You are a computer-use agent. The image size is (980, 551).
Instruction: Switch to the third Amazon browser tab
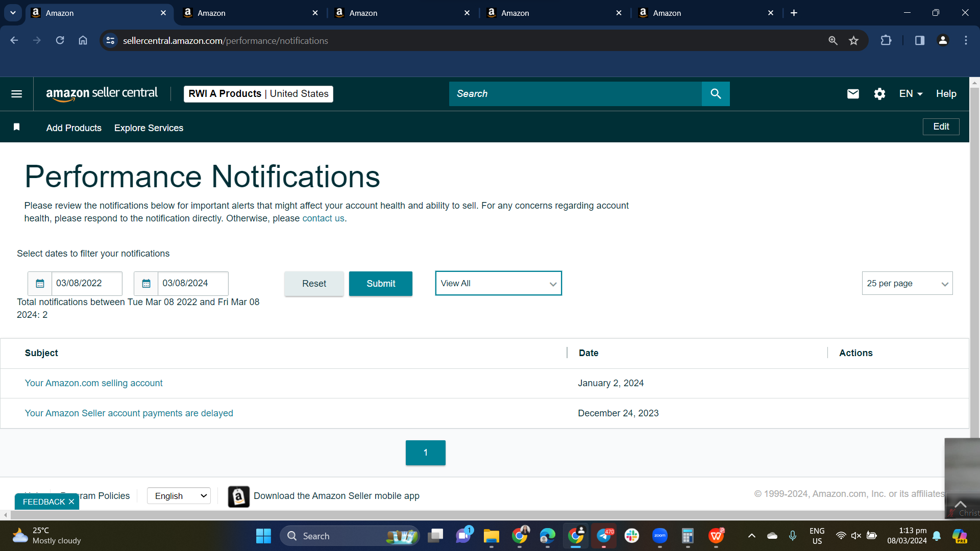click(x=402, y=13)
